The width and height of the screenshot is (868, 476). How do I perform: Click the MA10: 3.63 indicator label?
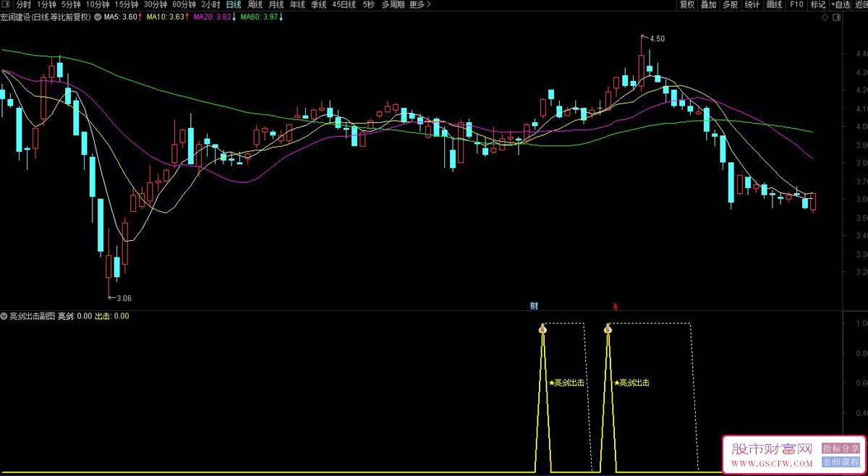[165, 17]
